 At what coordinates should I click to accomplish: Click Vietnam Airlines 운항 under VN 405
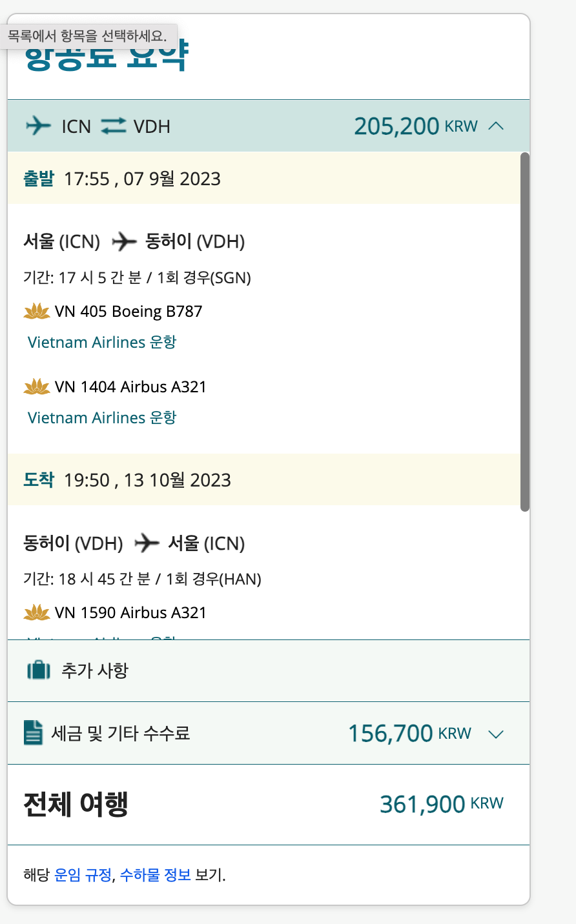point(102,342)
